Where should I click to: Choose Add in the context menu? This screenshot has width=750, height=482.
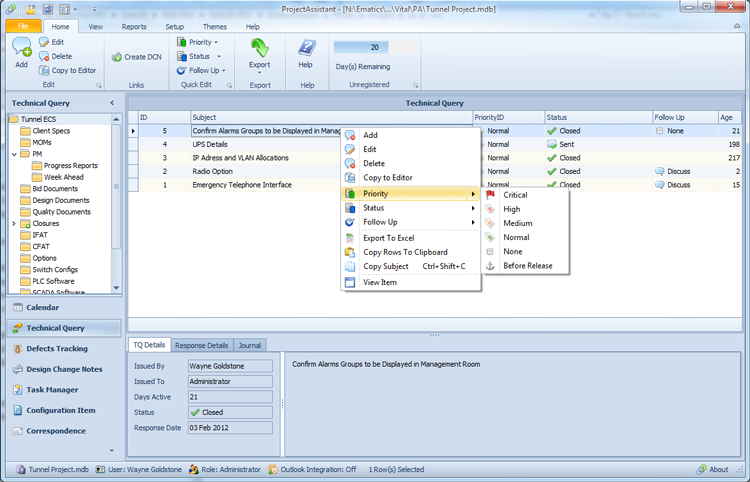(410, 135)
